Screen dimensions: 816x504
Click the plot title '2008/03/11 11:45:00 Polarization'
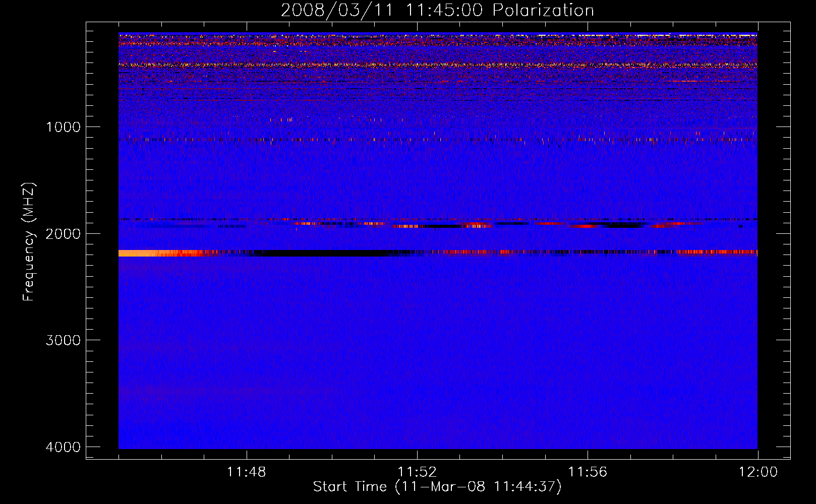point(437,11)
